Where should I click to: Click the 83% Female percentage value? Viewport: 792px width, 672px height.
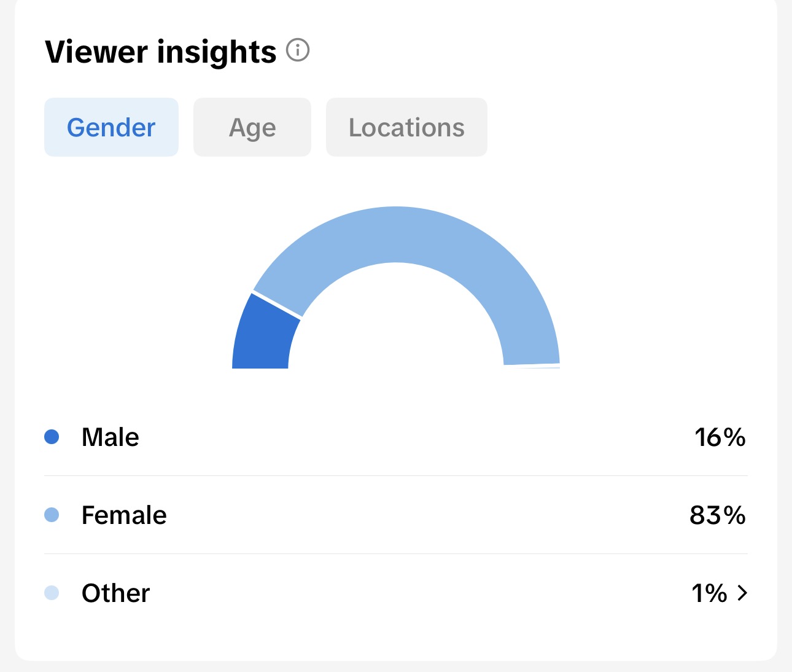point(718,515)
